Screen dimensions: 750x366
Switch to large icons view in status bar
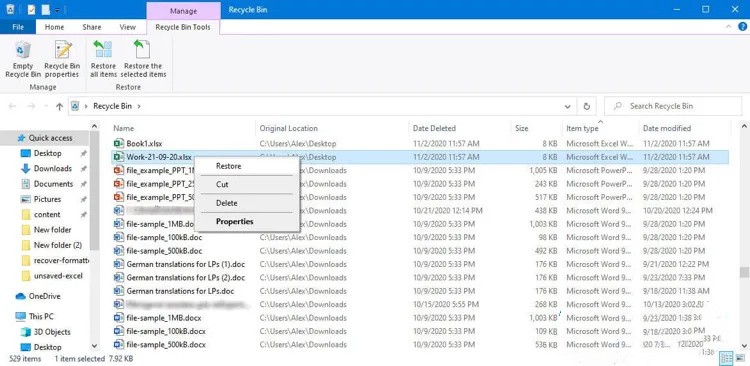coord(739,358)
